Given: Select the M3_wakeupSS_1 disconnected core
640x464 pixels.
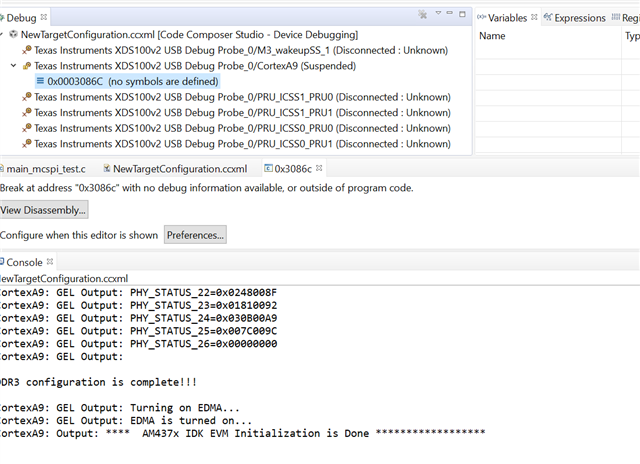Looking at the screenshot, I should point(241,50).
